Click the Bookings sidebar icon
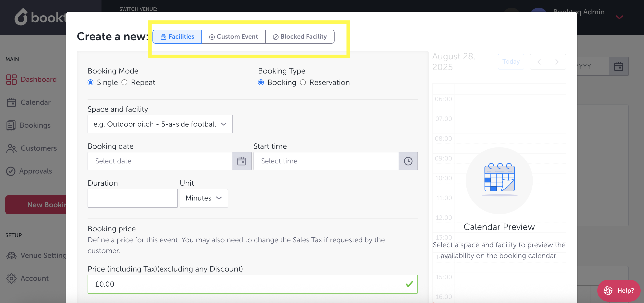Screen dimensions: 644x303 [11, 125]
